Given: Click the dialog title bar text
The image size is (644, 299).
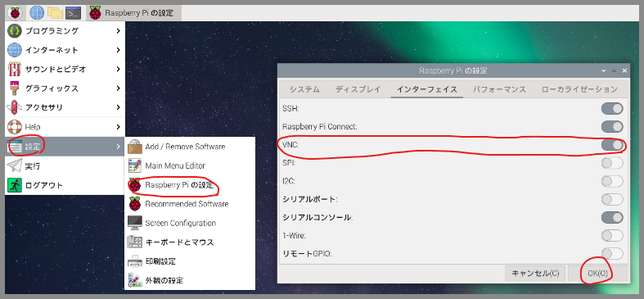Looking at the screenshot, I should 453,70.
